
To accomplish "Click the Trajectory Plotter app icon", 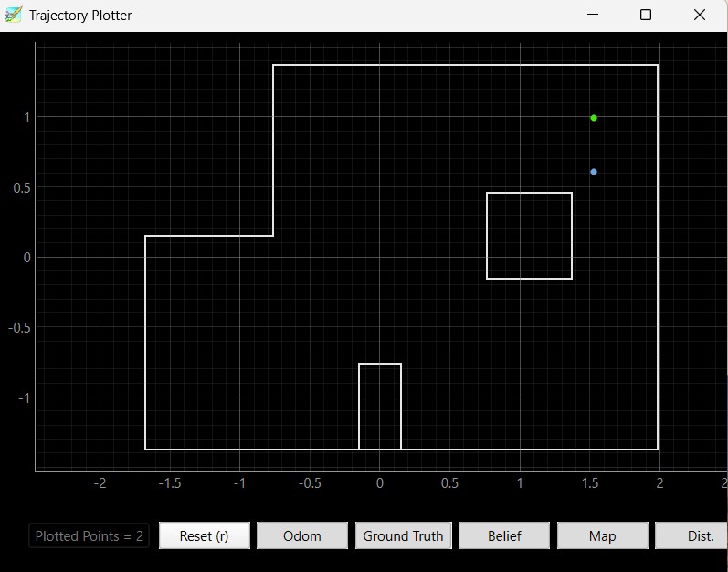I will pos(14,15).
